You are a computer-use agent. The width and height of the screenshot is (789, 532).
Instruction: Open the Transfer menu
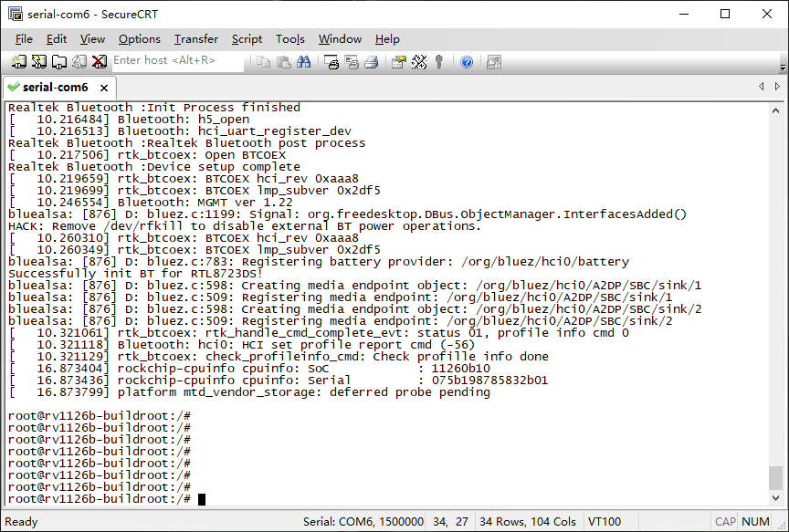click(x=196, y=39)
